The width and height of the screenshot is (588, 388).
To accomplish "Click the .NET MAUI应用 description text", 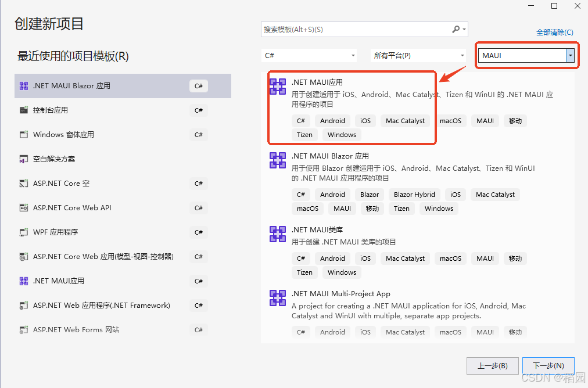I will [422, 99].
